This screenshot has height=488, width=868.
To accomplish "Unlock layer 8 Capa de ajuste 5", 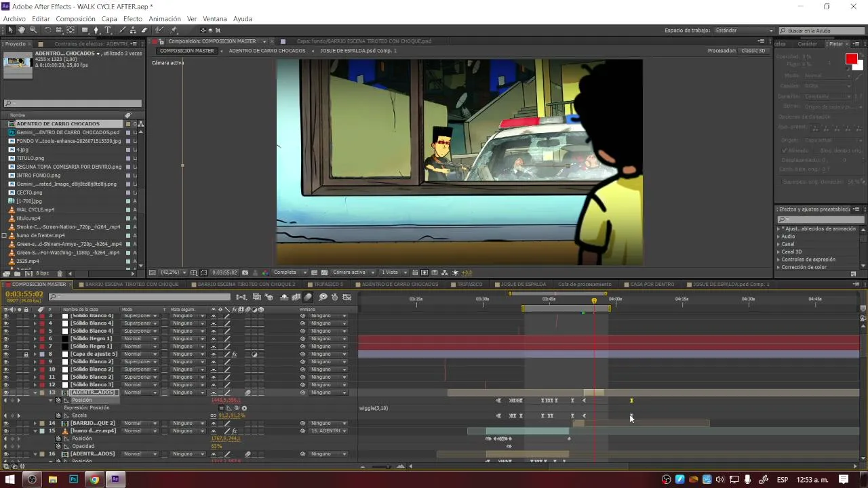I will (x=26, y=354).
